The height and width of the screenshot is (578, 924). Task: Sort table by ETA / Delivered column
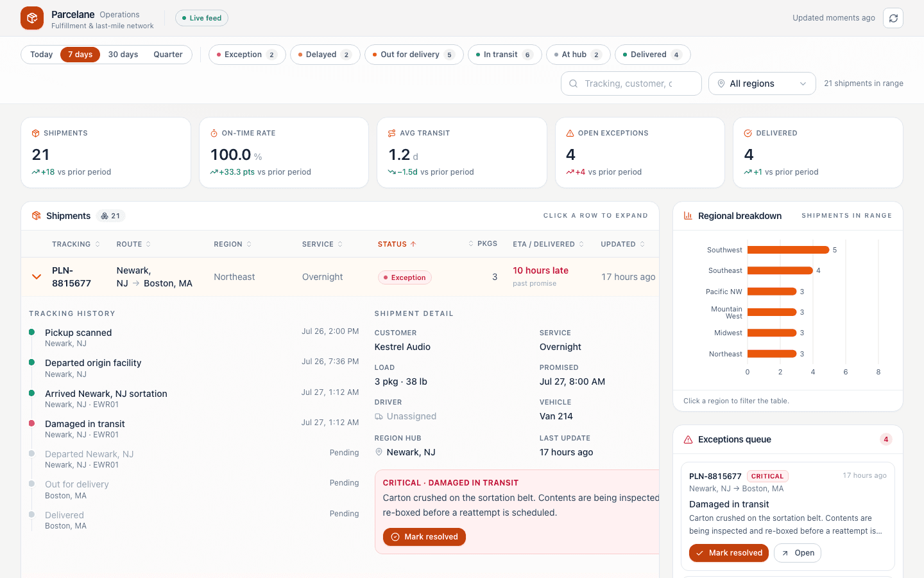coord(549,244)
